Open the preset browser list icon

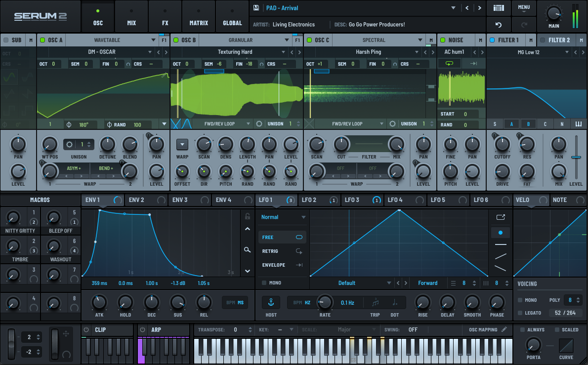point(499,8)
